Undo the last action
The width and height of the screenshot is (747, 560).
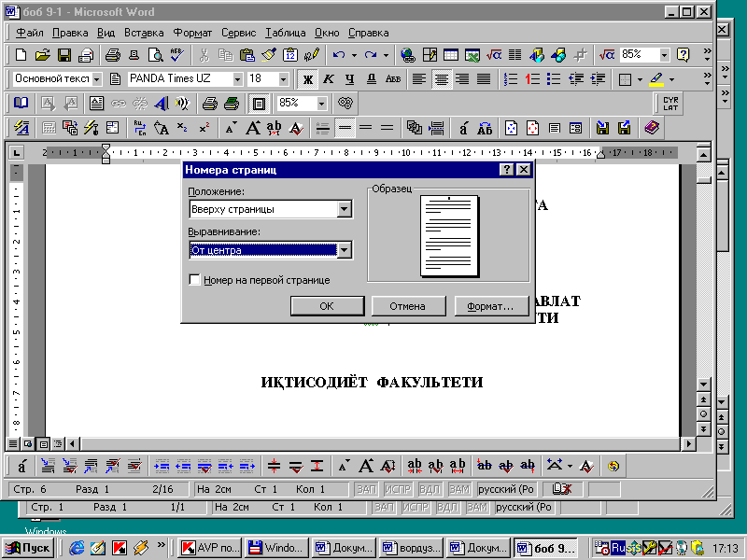[339, 55]
